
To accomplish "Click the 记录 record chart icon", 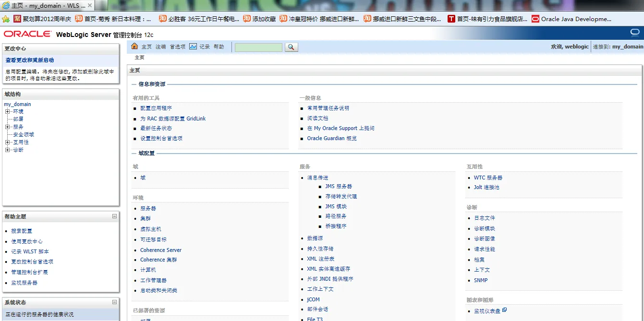I will click(193, 47).
